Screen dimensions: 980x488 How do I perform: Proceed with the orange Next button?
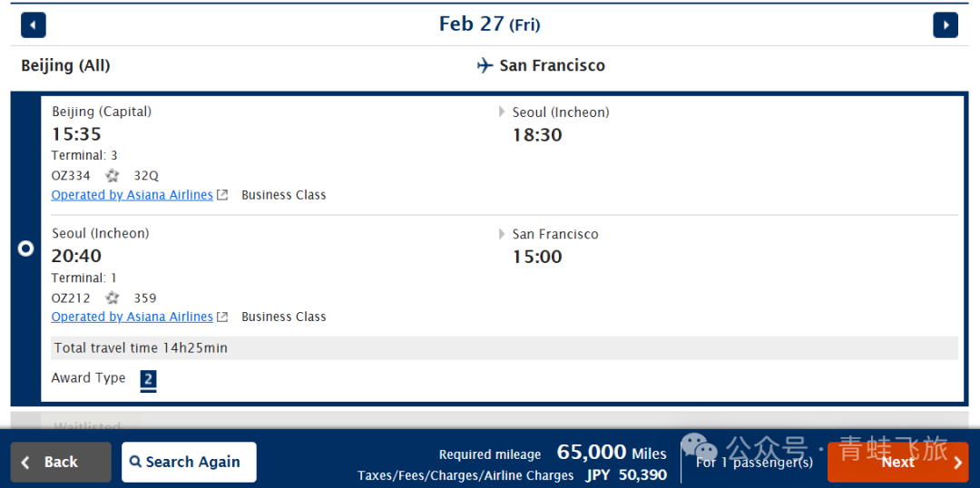pos(897,462)
